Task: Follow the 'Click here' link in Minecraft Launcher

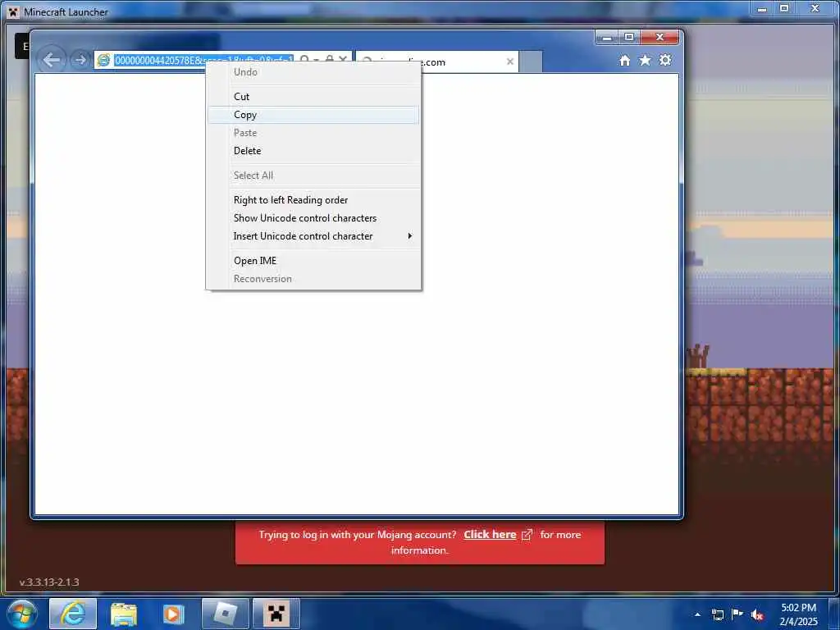Action: click(490, 535)
